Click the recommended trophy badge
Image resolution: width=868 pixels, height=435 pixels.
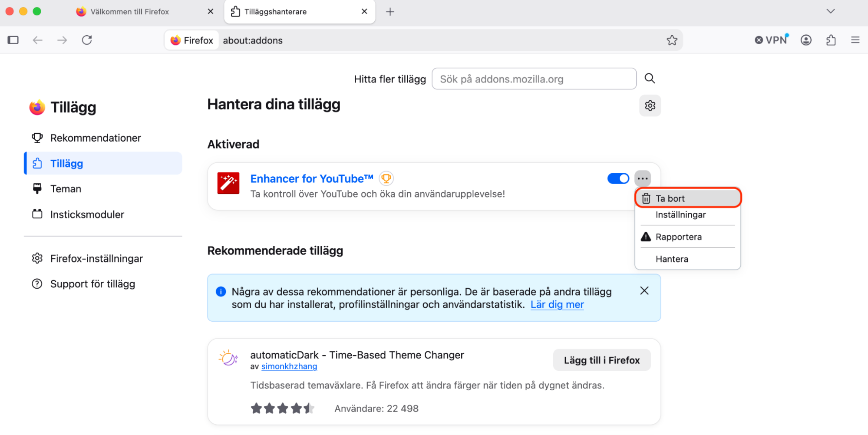tap(386, 178)
